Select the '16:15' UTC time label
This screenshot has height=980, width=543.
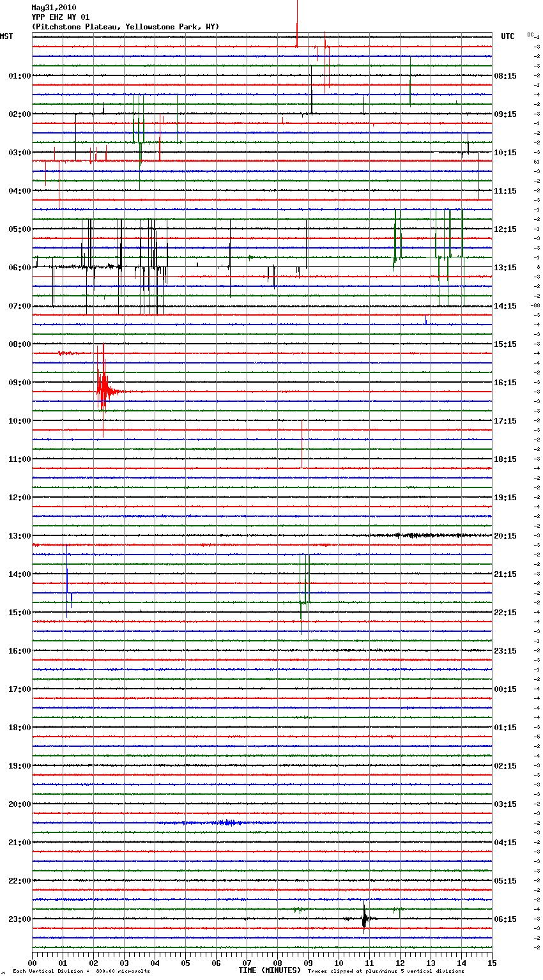coord(505,383)
